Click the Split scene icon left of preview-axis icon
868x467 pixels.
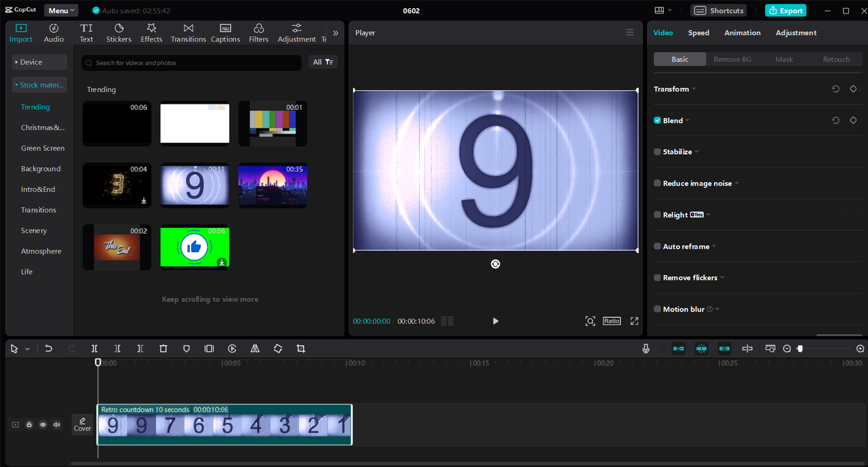point(747,348)
